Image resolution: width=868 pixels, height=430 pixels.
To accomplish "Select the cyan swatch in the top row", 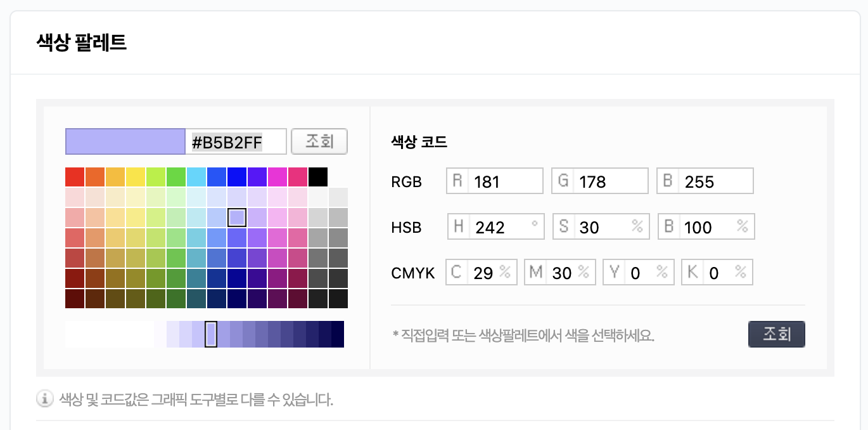I will (x=196, y=176).
